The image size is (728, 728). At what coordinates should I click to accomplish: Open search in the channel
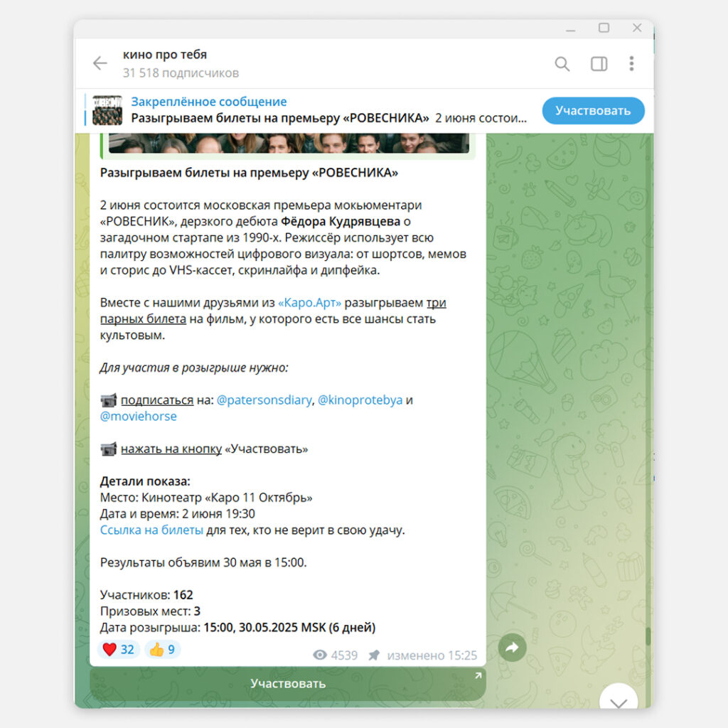[562, 63]
